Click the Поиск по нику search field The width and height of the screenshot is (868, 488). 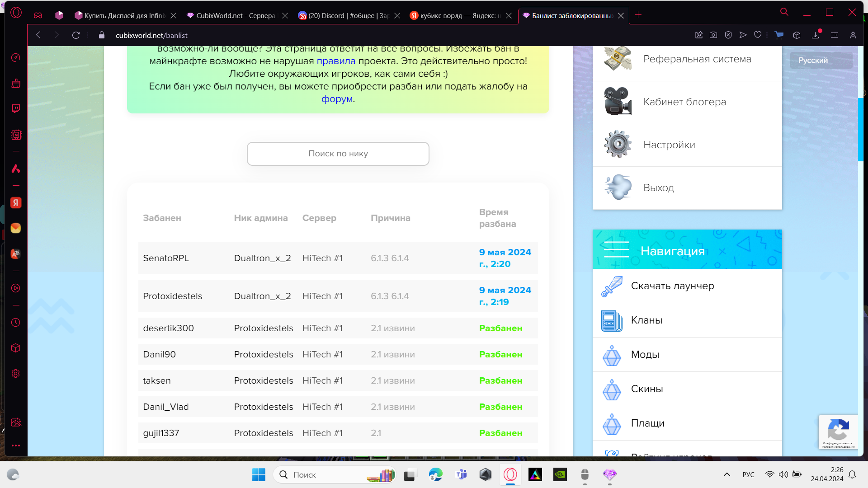point(338,154)
